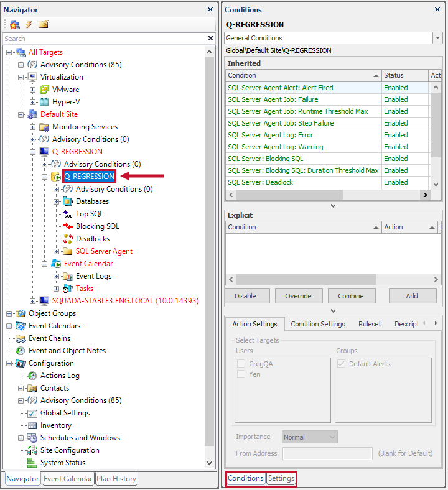Click the Site Configuration icon

[x=32, y=450]
